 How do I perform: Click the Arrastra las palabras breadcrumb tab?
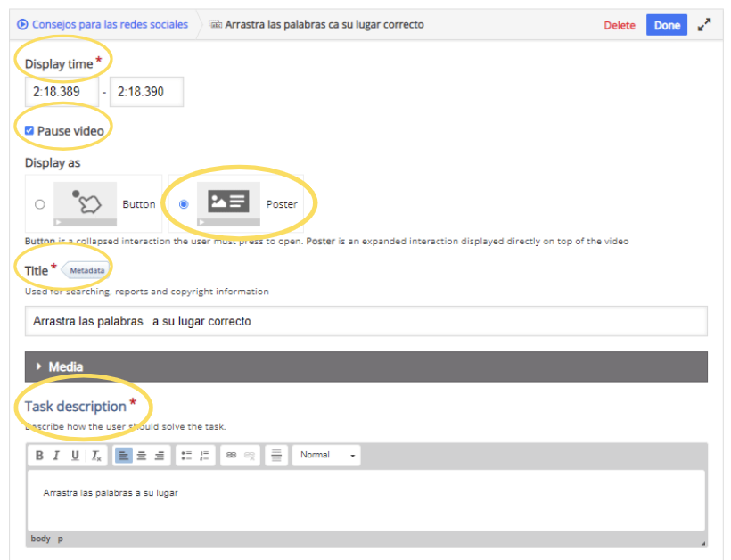(324, 24)
